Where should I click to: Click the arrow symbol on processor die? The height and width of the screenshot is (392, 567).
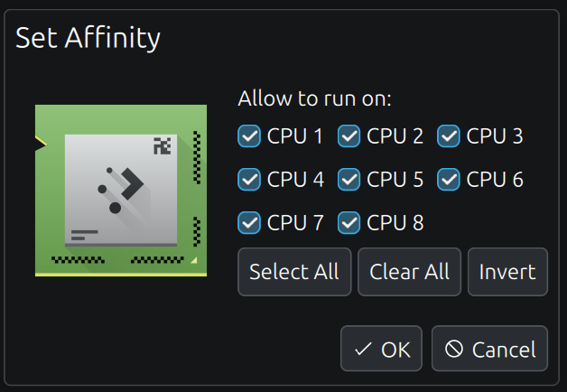tap(132, 183)
